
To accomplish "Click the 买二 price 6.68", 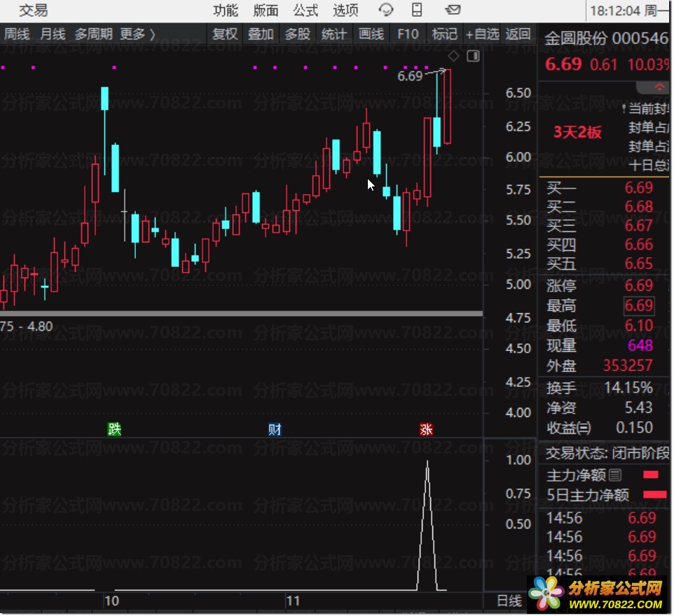I will coord(638,206).
